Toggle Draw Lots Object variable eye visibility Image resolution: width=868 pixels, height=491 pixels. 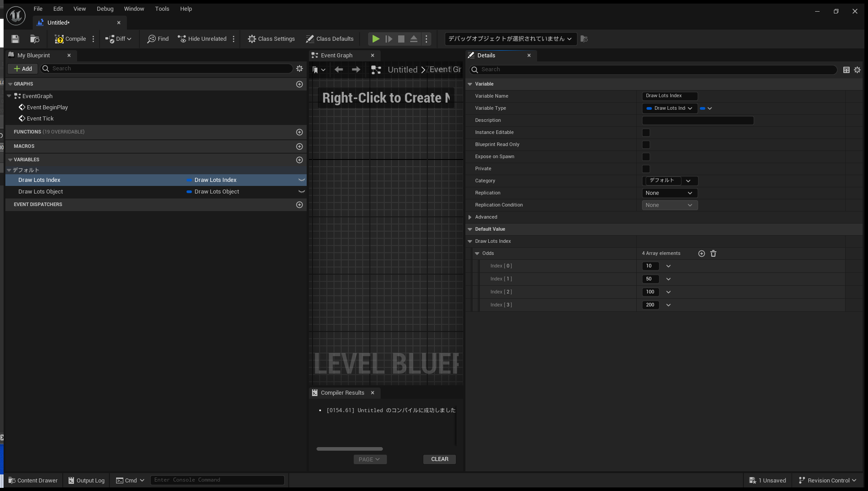point(302,192)
